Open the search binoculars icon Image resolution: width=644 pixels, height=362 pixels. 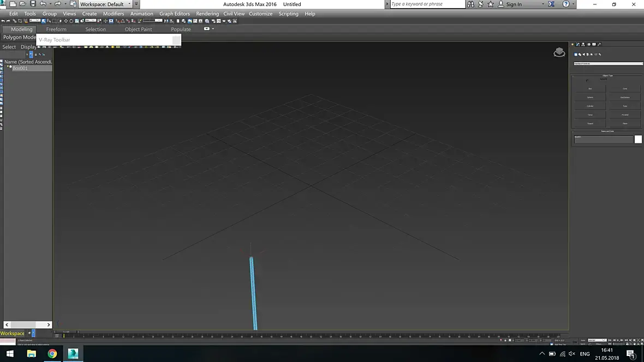470,4
